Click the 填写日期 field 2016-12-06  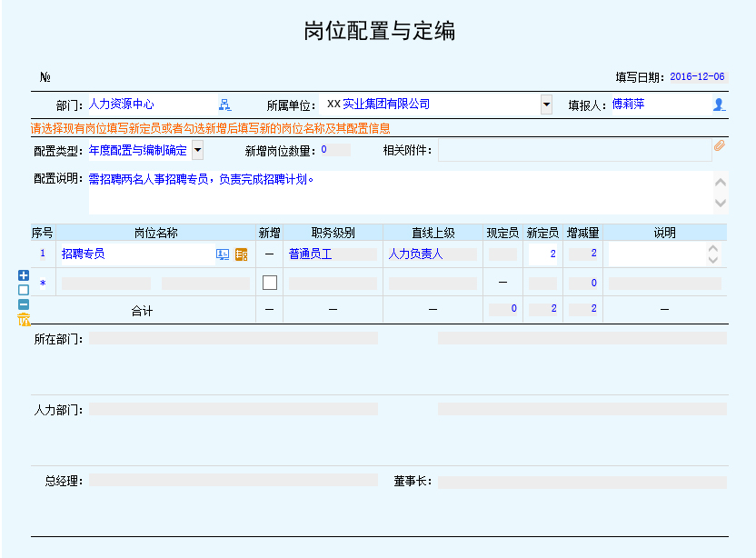tap(698, 76)
